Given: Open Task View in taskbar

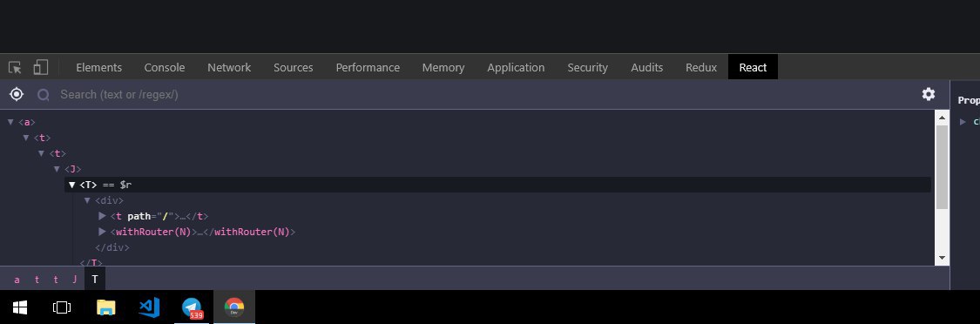Looking at the screenshot, I should point(62,307).
